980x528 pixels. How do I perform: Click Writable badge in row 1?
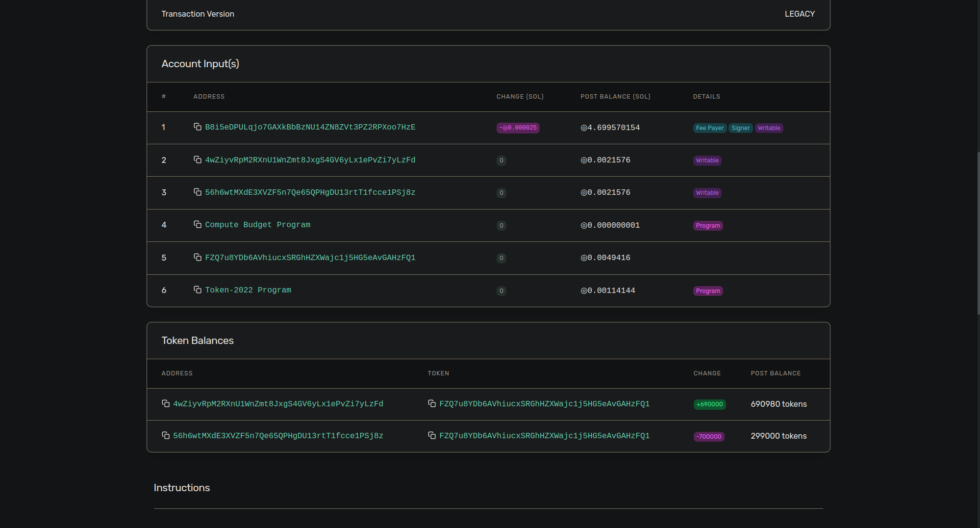769,128
